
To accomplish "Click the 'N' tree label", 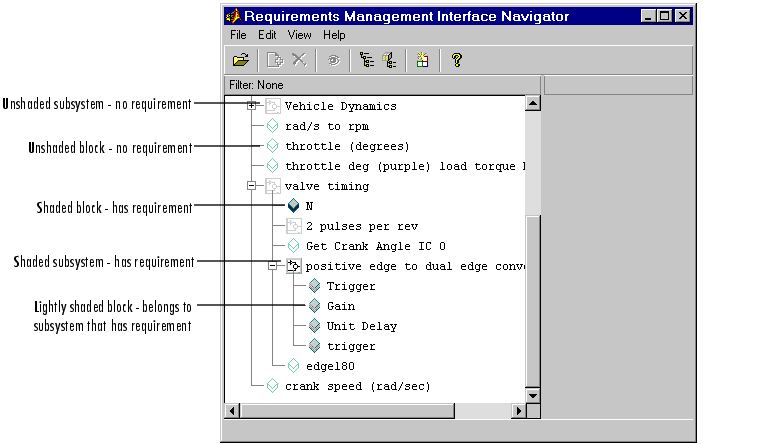I will [309, 206].
